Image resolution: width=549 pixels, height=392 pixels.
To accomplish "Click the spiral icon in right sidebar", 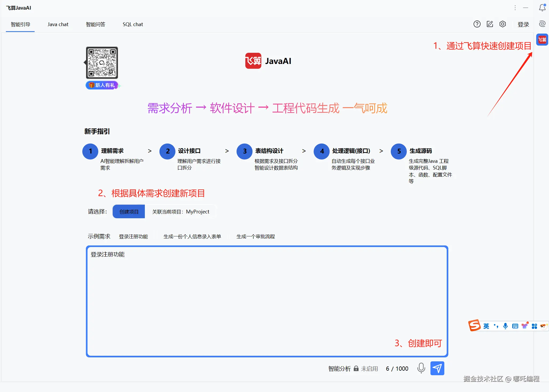I will pyautogui.click(x=542, y=24).
